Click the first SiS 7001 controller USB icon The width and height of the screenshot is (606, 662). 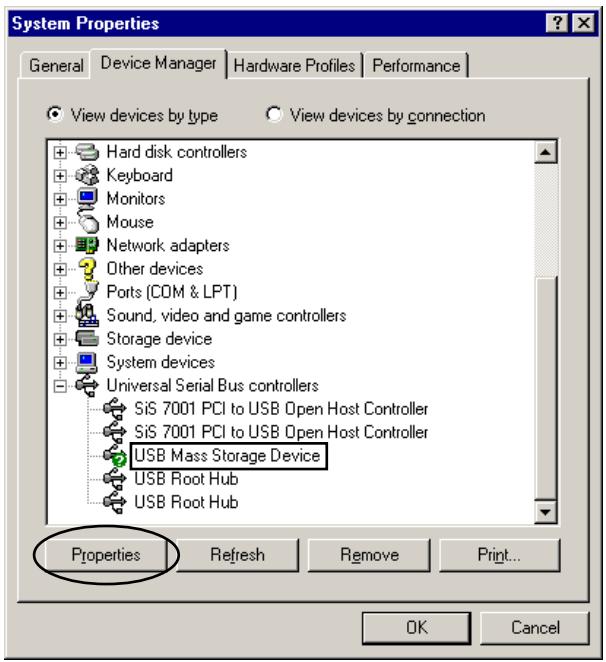coord(115,409)
